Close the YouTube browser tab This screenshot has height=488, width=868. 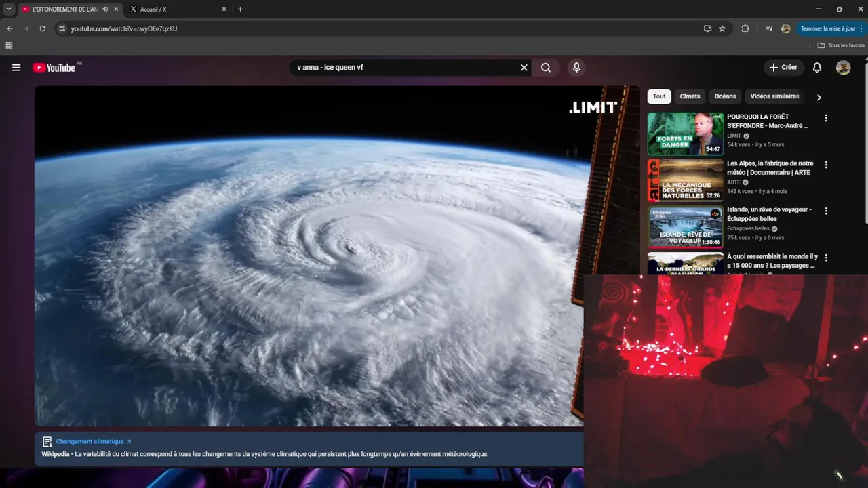pyautogui.click(x=116, y=9)
